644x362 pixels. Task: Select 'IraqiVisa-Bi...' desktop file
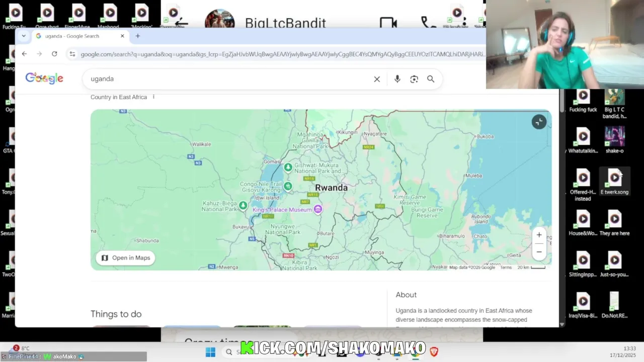pyautogui.click(x=583, y=306)
